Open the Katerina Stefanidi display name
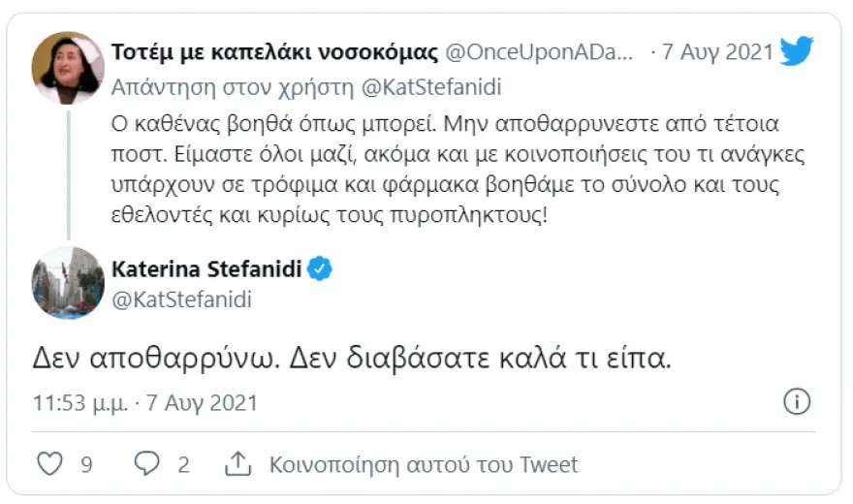This screenshot has height=504, width=853. (206, 269)
